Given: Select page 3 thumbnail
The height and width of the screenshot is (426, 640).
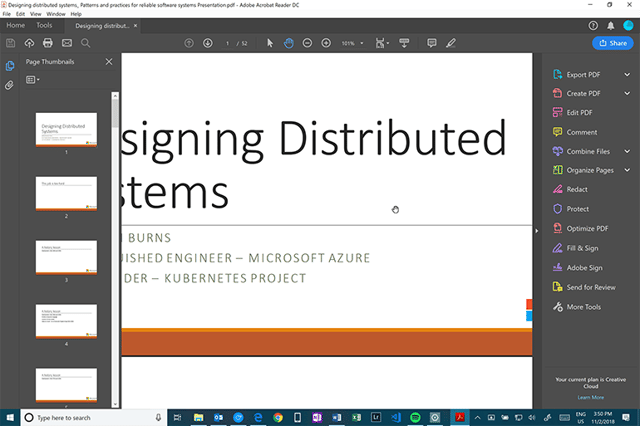Looking at the screenshot, I should point(66,257).
